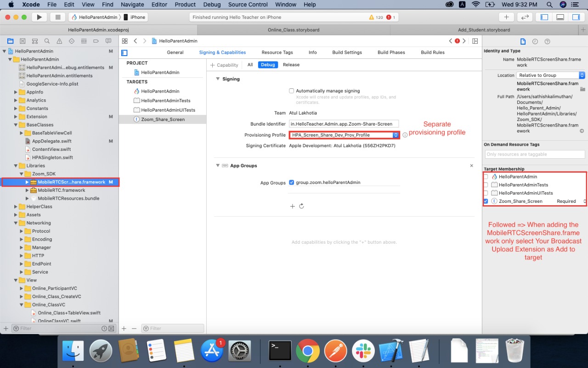Open the Issue navigator

click(59, 41)
